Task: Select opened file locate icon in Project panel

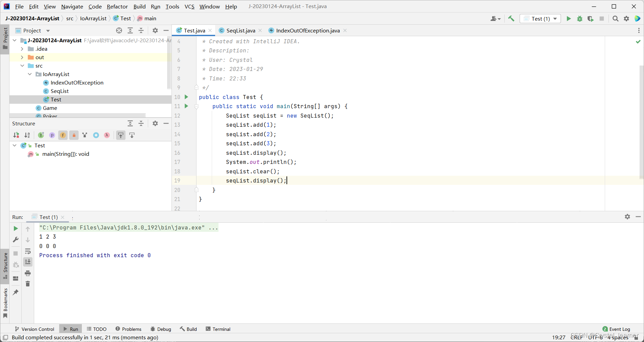Action: pos(119,30)
